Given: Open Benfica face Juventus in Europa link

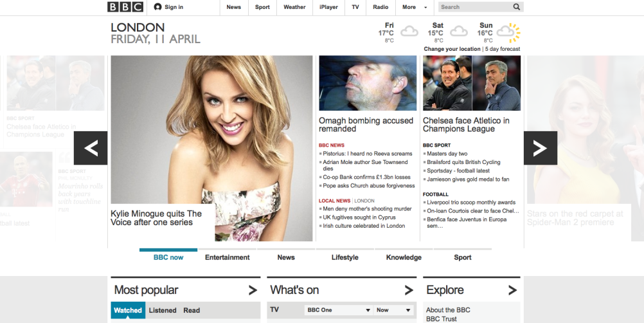Looking at the screenshot, I should click(x=467, y=223).
